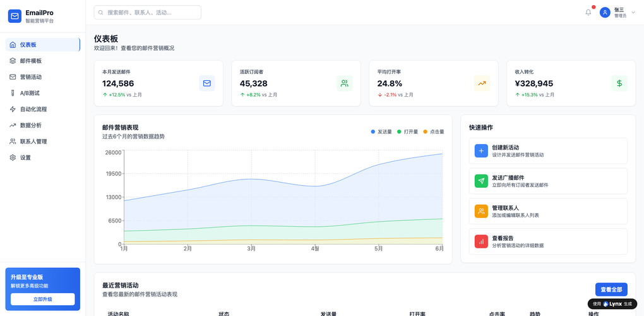The image size is (644, 316).
Task: Go to A/B测试 in the sidebar
Action: [30, 94]
